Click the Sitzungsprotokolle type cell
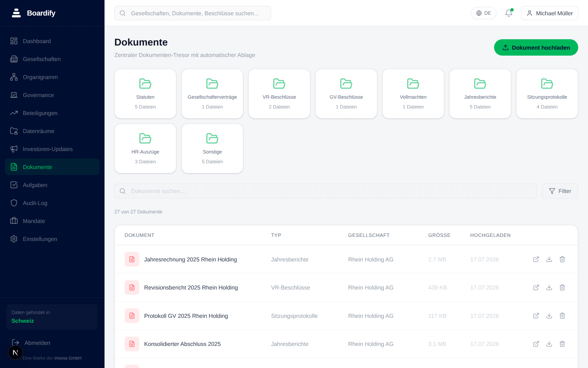 (x=294, y=316)
